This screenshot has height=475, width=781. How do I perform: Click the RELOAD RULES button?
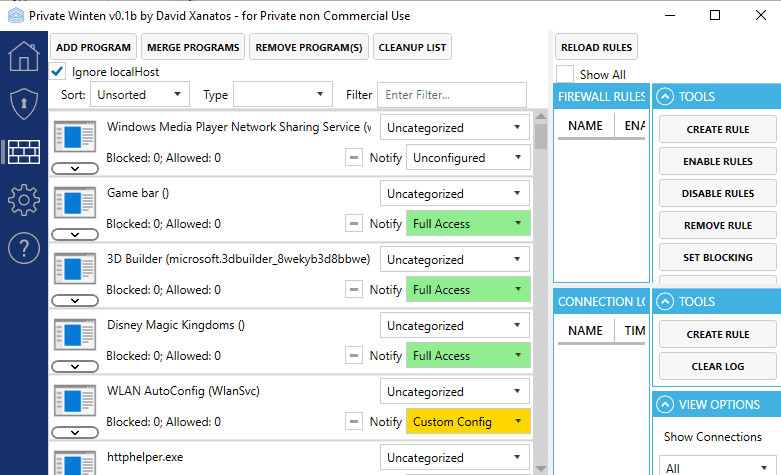[596, 47]
